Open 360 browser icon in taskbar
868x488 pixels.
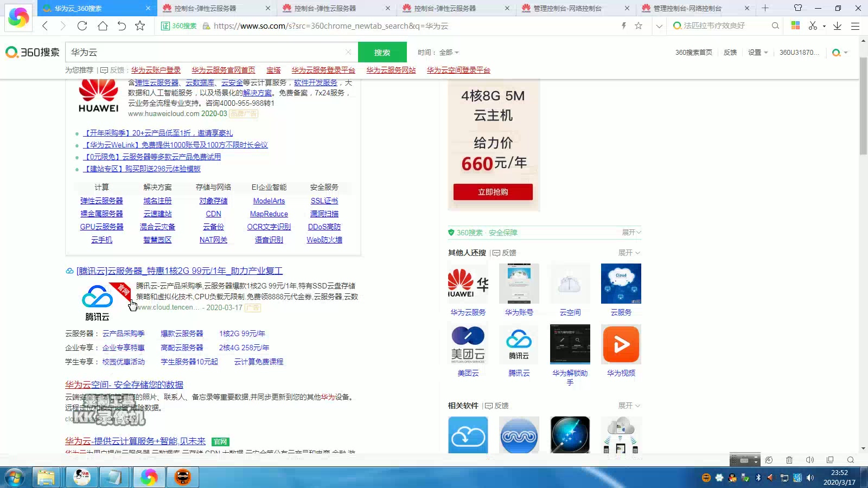tap(149, 477)
